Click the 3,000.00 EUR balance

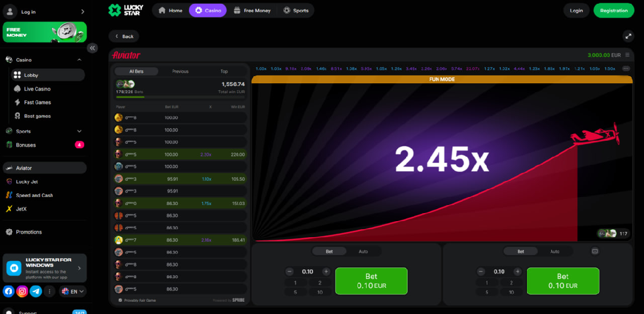[604, 55]
